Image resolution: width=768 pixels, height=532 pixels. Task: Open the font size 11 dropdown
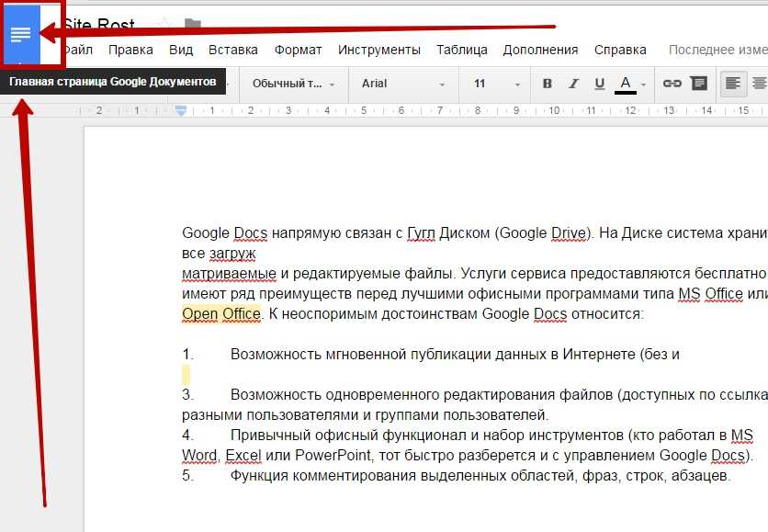click(x=492, y=84)
